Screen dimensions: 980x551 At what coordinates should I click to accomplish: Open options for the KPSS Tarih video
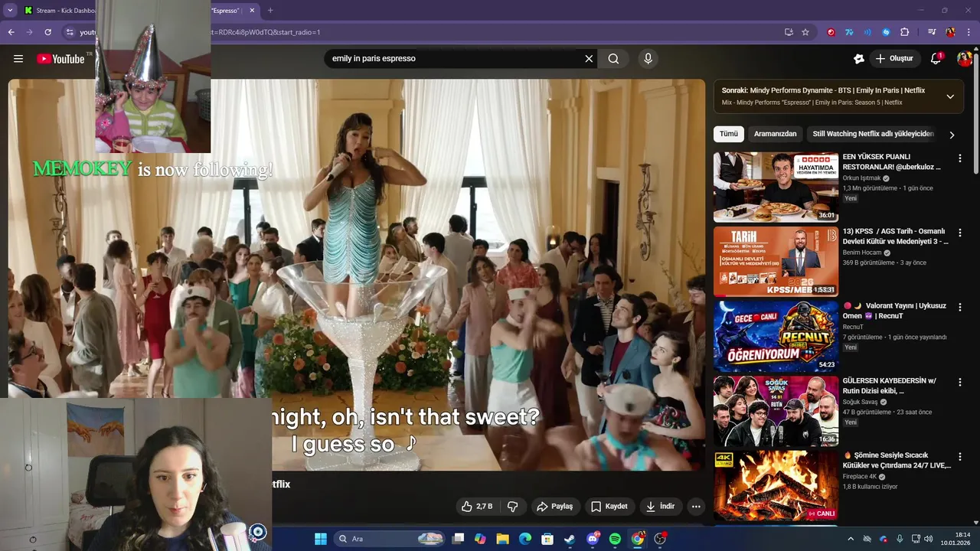tap(959, 233)
